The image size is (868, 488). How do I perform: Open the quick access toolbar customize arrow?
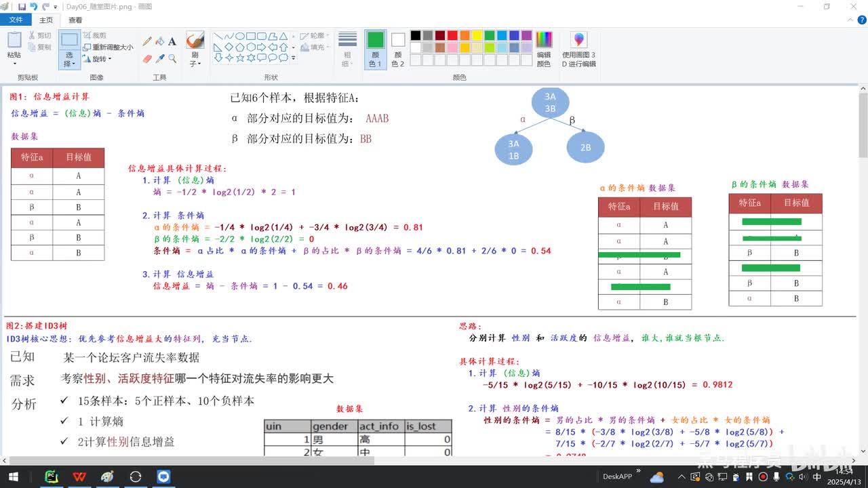click(x=56, y=7)
